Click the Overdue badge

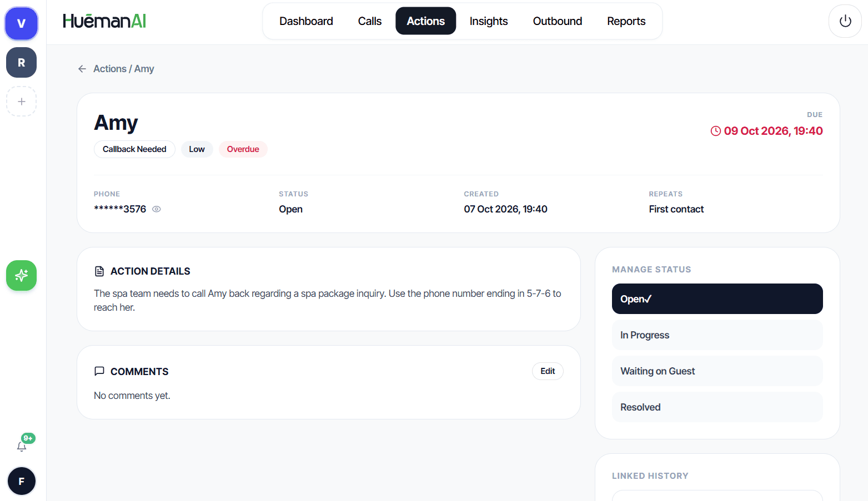click(243, 149)
